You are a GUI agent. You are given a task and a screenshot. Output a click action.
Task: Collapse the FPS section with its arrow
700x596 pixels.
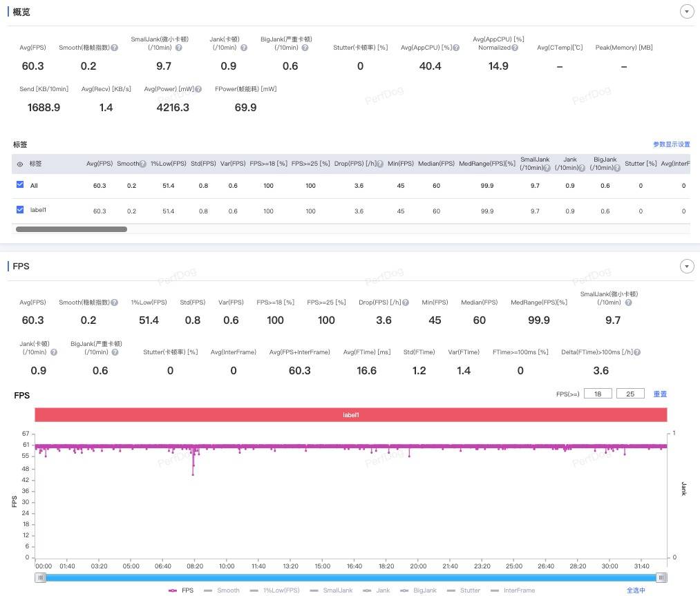coord(686,267)
